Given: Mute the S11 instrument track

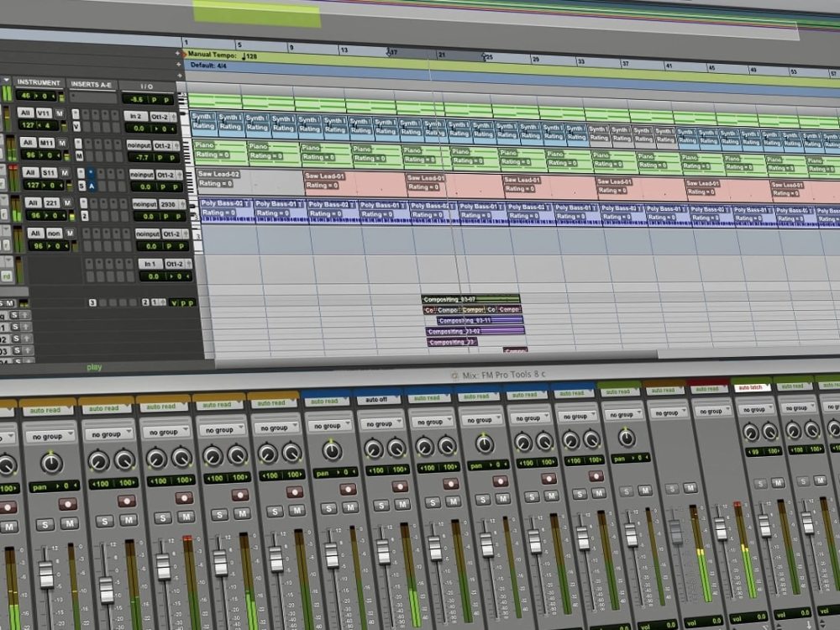Looking at the screenshot, I should pos(65,172).
